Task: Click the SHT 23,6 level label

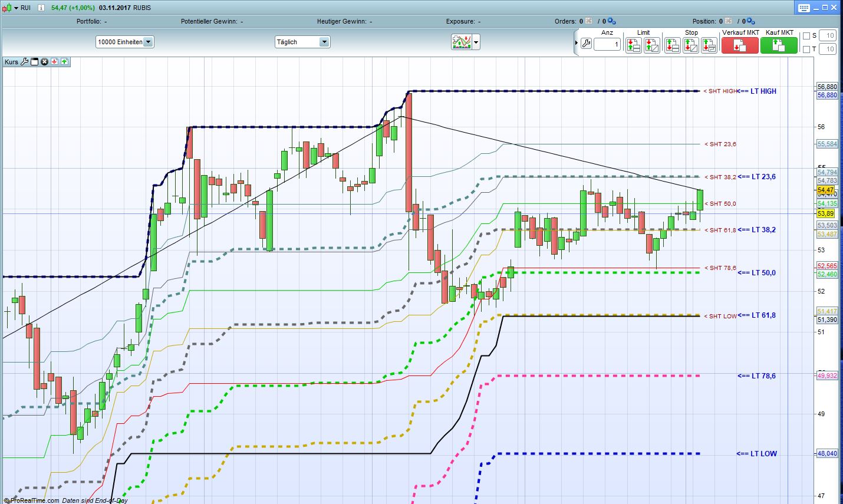Action: tap(720, 144)
